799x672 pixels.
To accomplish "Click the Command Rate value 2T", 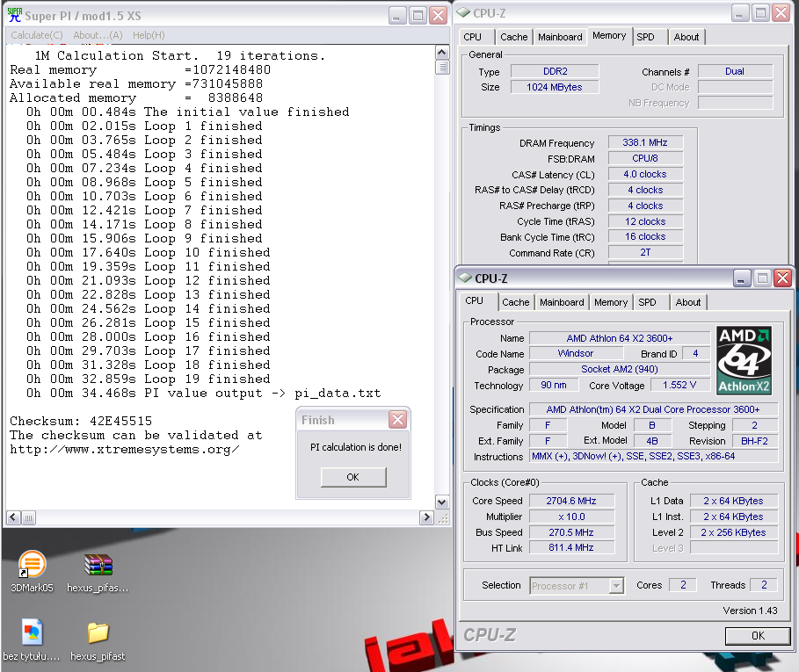I will coord(644,252).
